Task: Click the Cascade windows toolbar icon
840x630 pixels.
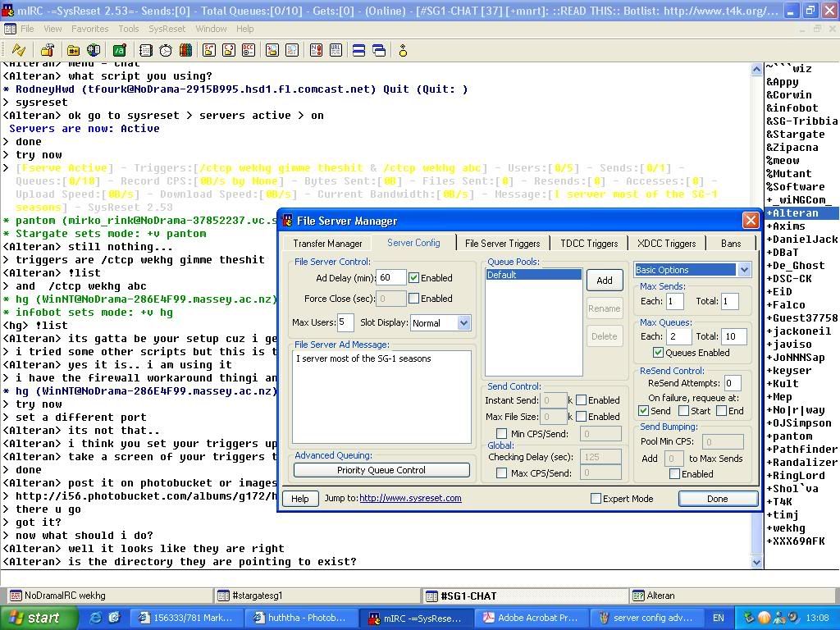Action: coord(379,50)
